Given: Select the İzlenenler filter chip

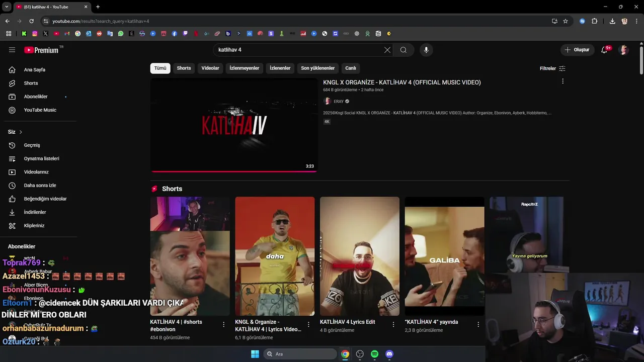Looking at the screenshot, I should point(280,68).
